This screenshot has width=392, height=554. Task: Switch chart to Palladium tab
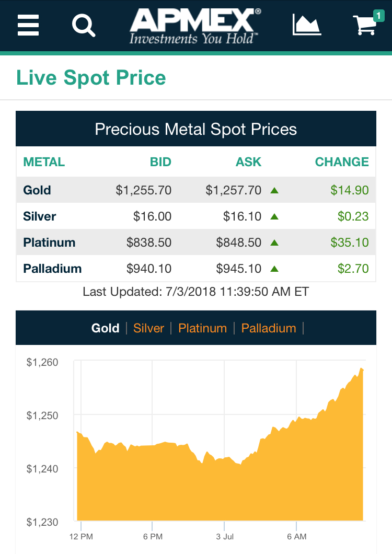269,328
